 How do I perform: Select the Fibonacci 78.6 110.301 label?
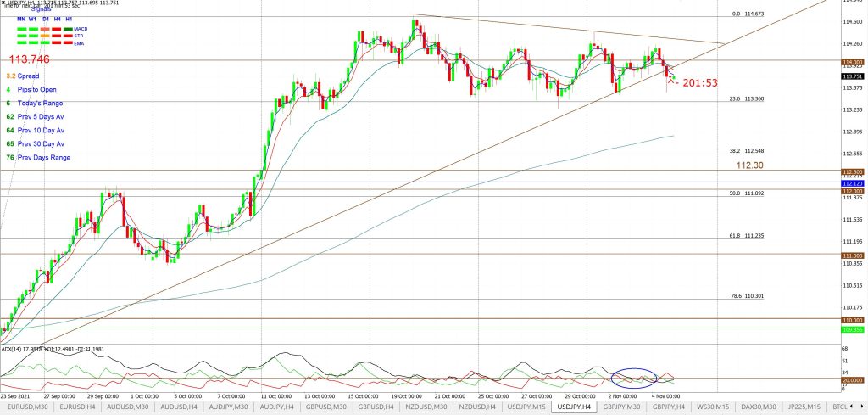coord(747,296)
